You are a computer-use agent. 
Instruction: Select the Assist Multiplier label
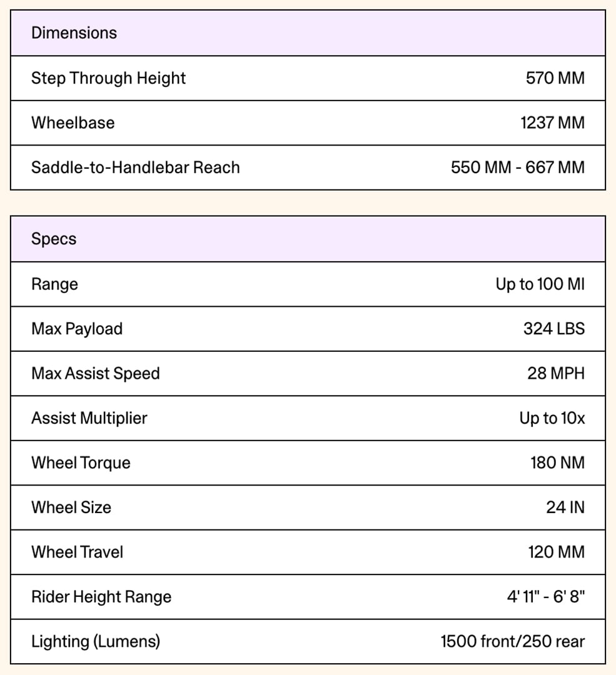pos(89,418)
